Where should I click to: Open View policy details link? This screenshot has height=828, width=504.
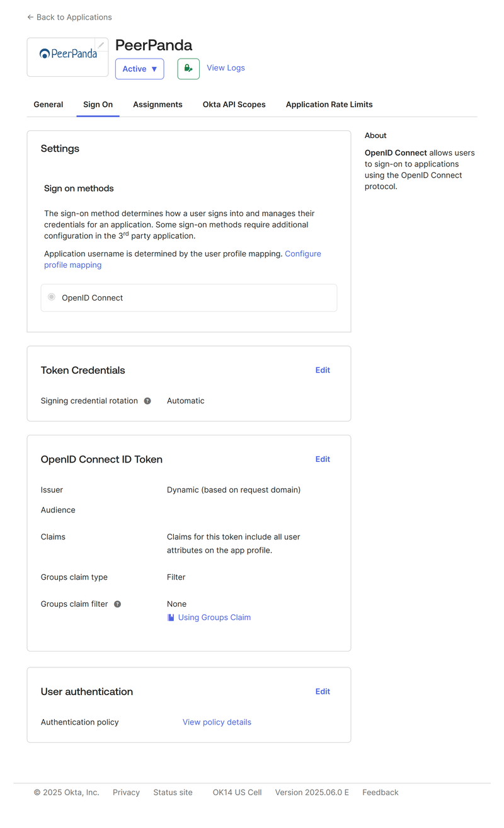[x=217, y=722]
